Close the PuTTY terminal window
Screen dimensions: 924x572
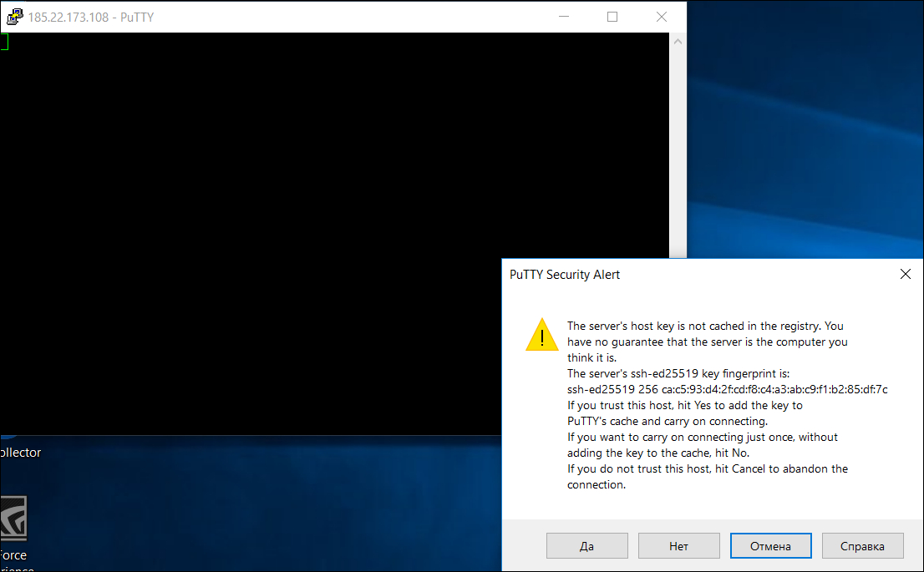[x=661, y=16]
